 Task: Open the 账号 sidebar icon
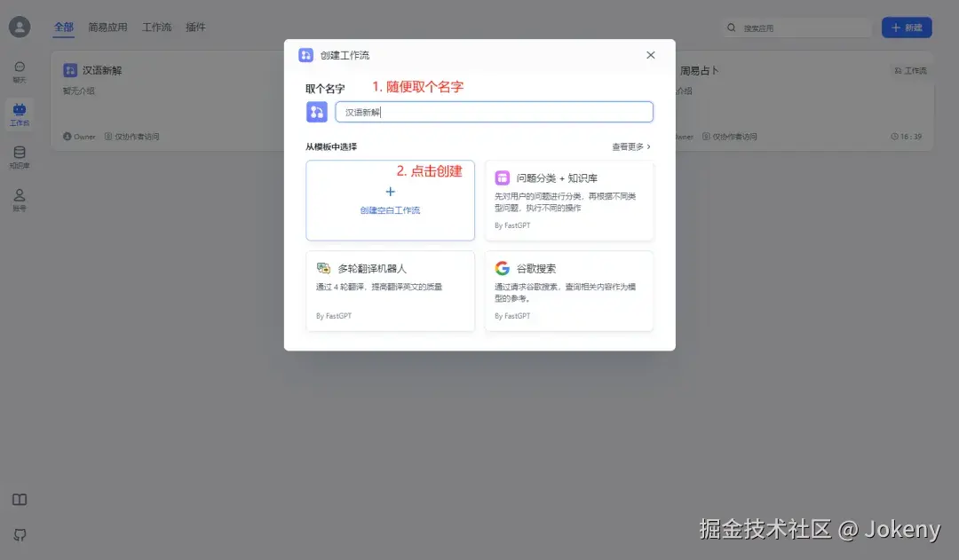pyautogui.click(x=20, y=199)
